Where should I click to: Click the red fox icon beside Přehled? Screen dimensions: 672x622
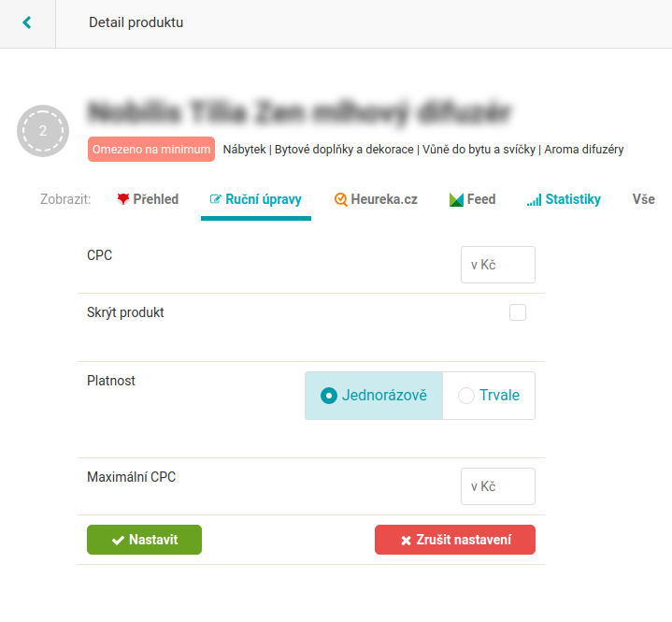(x=123, y=199)
